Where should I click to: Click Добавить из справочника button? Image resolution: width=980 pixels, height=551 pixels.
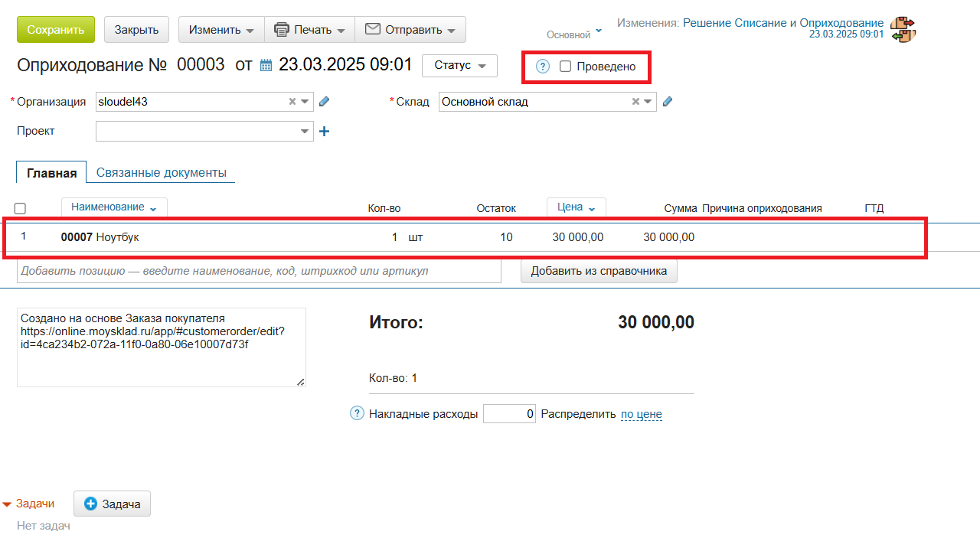coord(599,271)
